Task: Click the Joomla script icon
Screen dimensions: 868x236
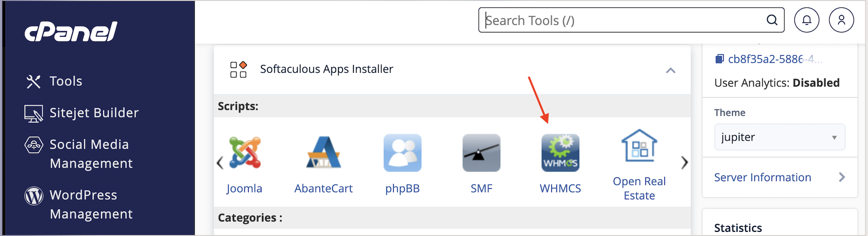Action: tap(245, 152)
